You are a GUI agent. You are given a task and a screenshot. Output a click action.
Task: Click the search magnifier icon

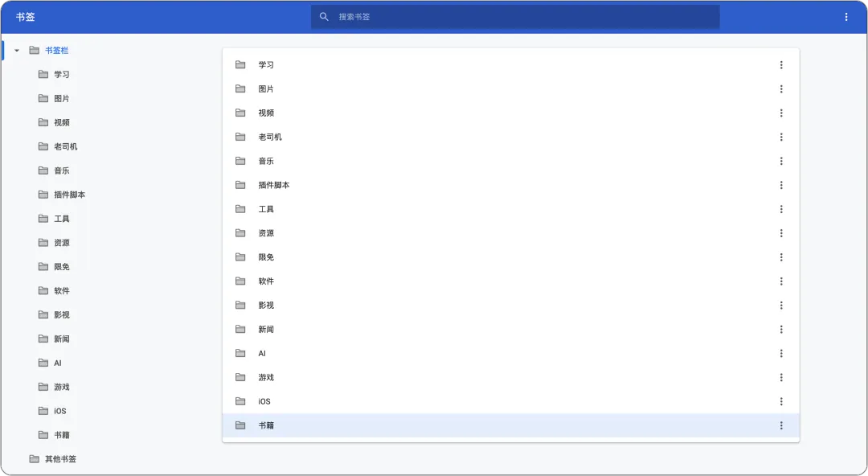[x=324, y=17]
